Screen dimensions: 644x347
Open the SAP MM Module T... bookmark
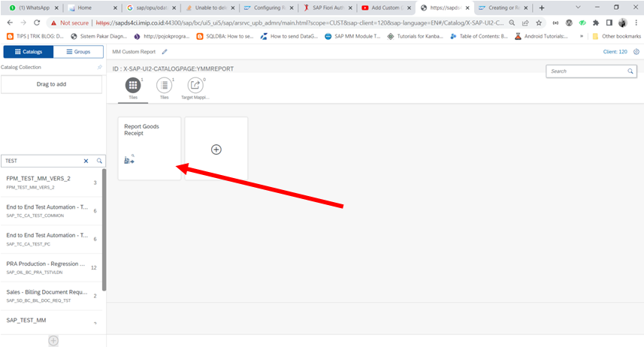[352, 36]
